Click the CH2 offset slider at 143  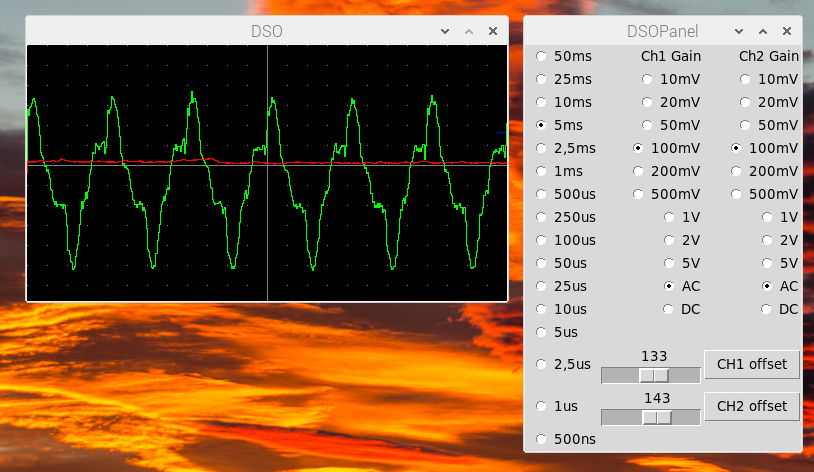point(657,417)
